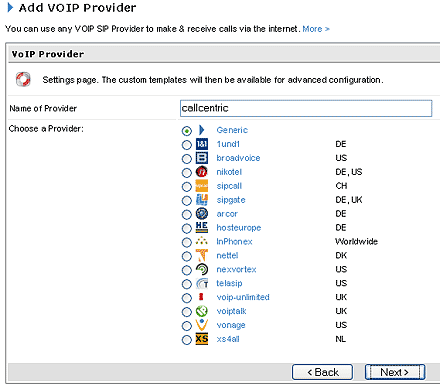Click the DK country text beside nettel

[341, 256]
